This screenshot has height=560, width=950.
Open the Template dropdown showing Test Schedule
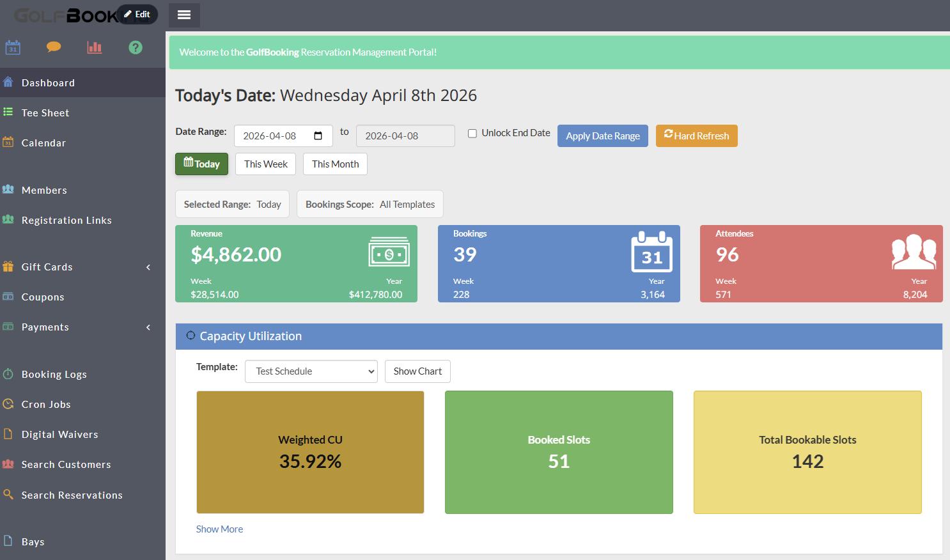311,371
